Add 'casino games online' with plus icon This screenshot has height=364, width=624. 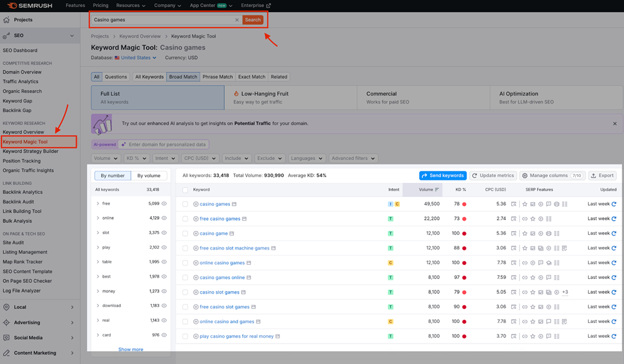pos(196,278)
